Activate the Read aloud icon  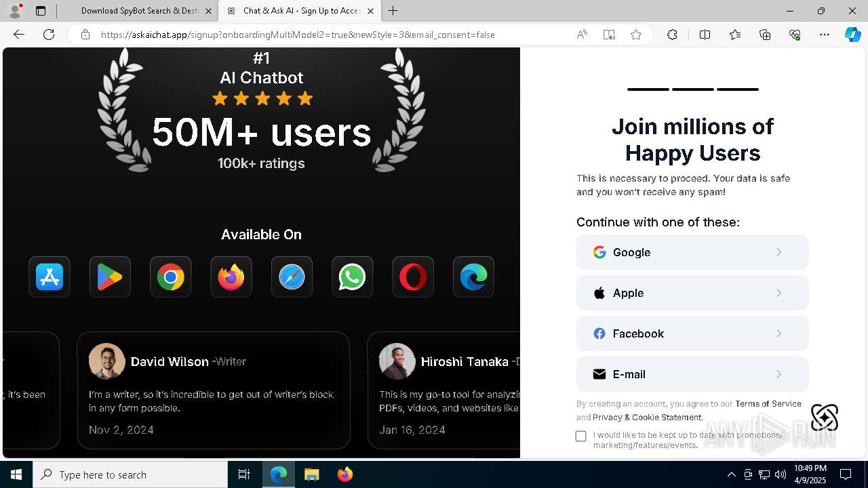(582, 35)
